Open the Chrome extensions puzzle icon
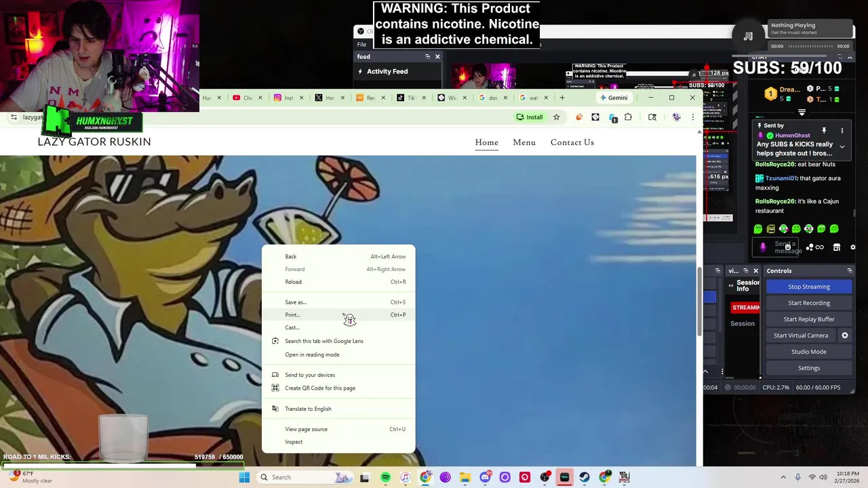Image resolution: width=868 pixels, height=488 pixels. [x=628, y=117]
